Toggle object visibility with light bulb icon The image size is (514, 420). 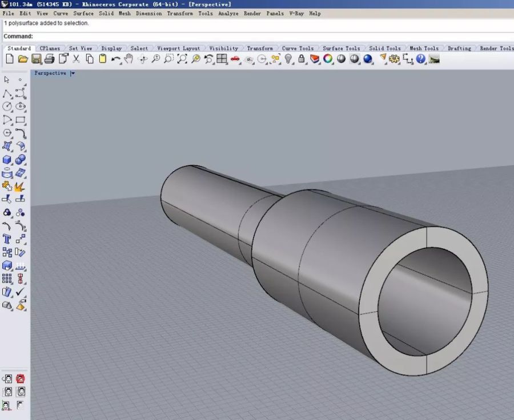pyautogui.click(x=288, y=59)
